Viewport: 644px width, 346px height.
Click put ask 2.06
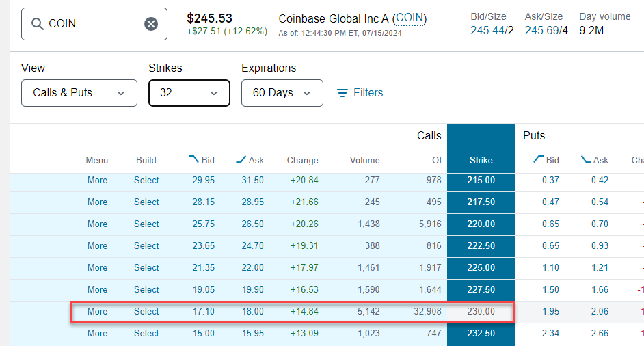[x=600, y=312]
